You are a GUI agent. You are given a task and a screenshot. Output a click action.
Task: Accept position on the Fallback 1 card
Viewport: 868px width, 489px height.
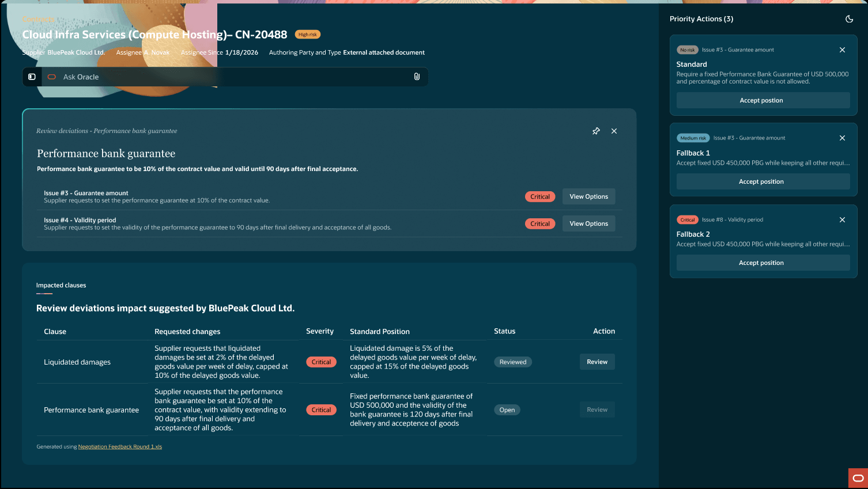pyautogui.click(x=763, y=181)
